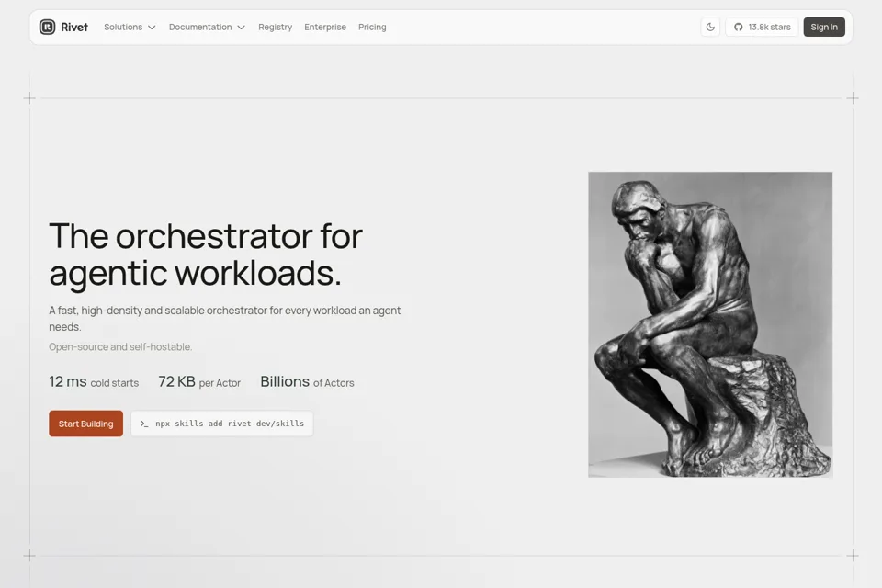Viewport: 882px width, 588px height.
Task: Click the 'A fast, high-density and scalable' description
Action: 225,319
